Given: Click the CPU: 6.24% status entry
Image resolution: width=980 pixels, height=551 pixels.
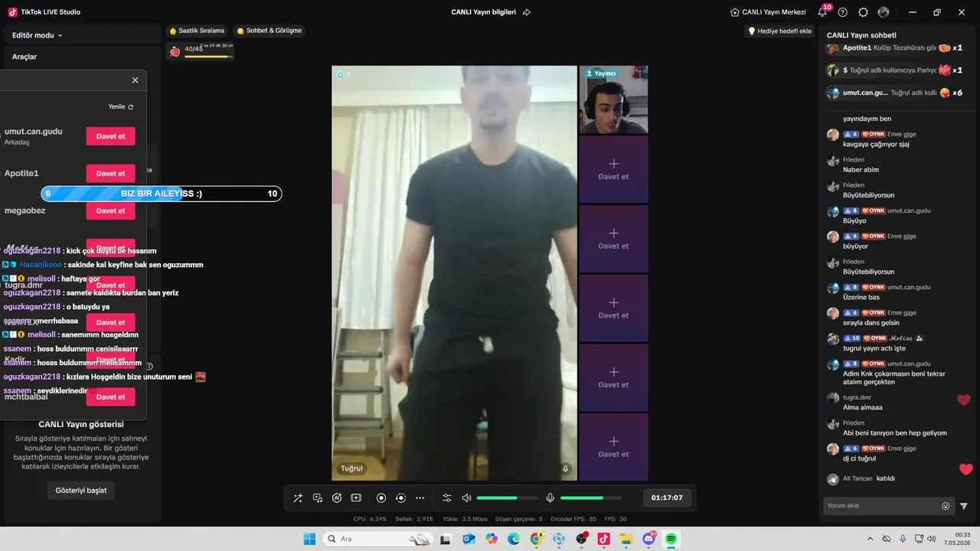Looking at the screenshot, I should [370, 519].
